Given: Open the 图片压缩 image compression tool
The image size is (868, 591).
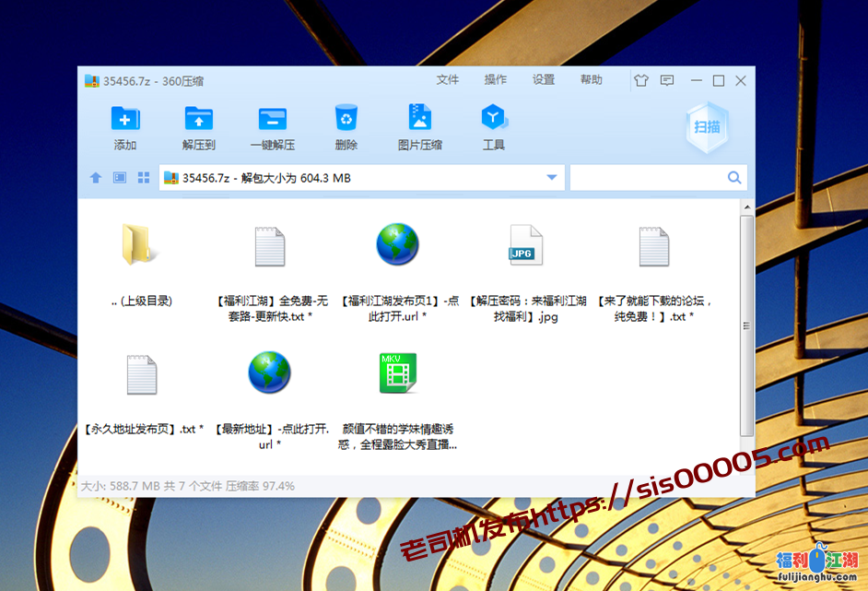Looking at the screenshot, I should 420,119.
